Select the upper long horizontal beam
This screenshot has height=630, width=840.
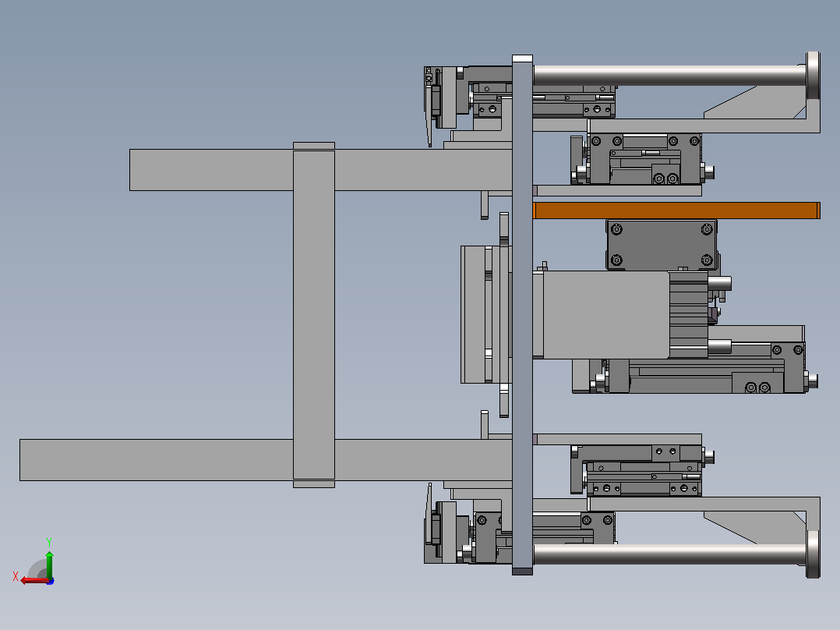tap(320, 170)
